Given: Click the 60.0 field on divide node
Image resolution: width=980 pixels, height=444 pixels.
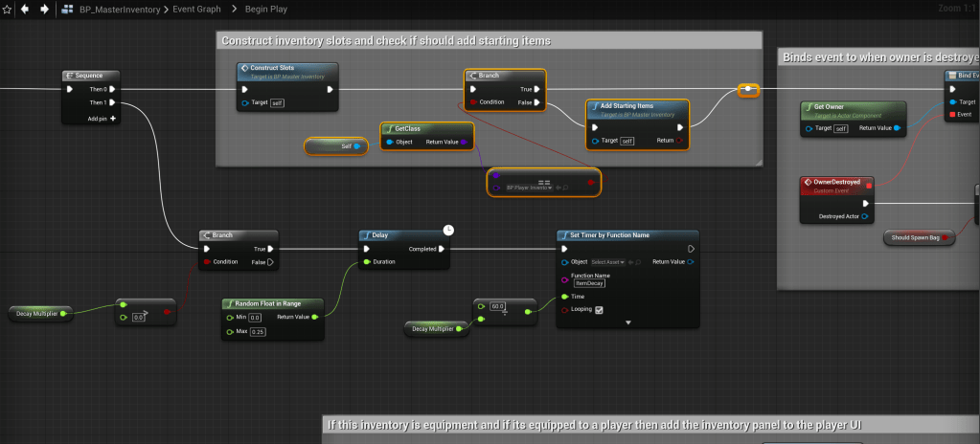Looking at the screenshot, I should (497, 306).
